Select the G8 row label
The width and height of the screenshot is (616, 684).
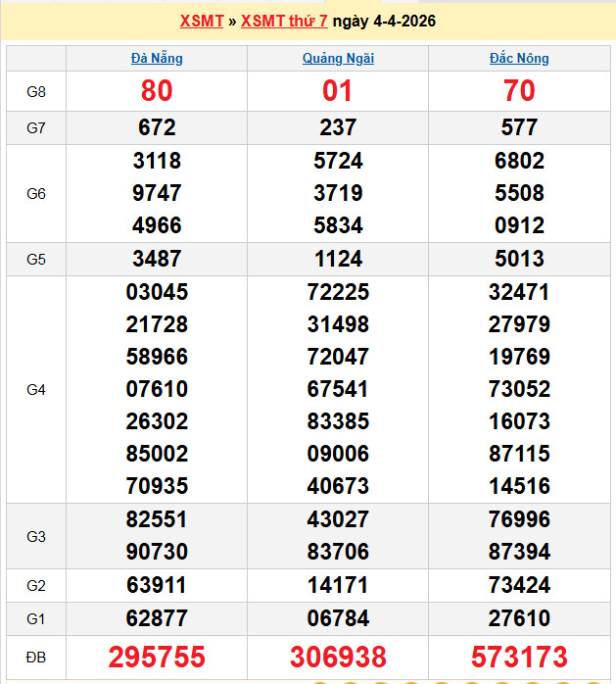tap(36, 91)
